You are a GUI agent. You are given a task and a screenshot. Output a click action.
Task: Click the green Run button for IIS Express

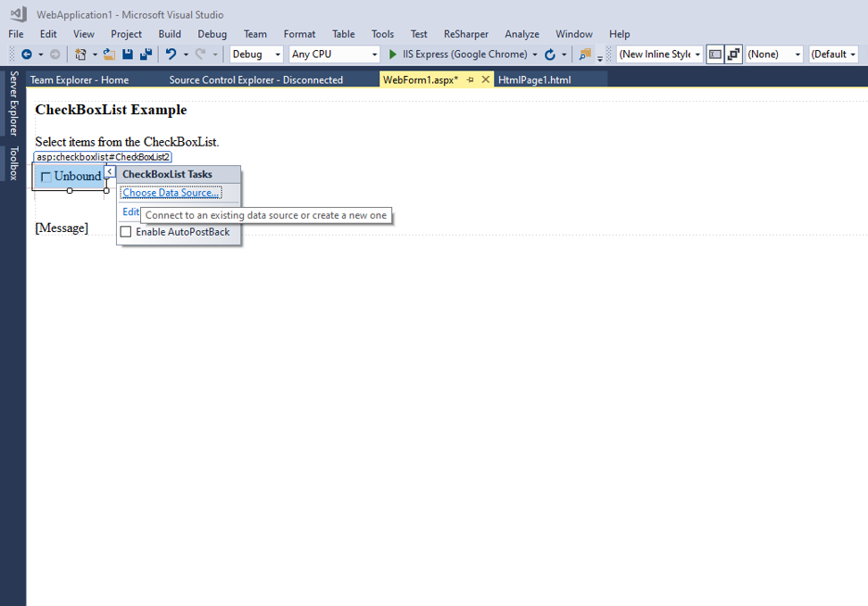[391, 54]
